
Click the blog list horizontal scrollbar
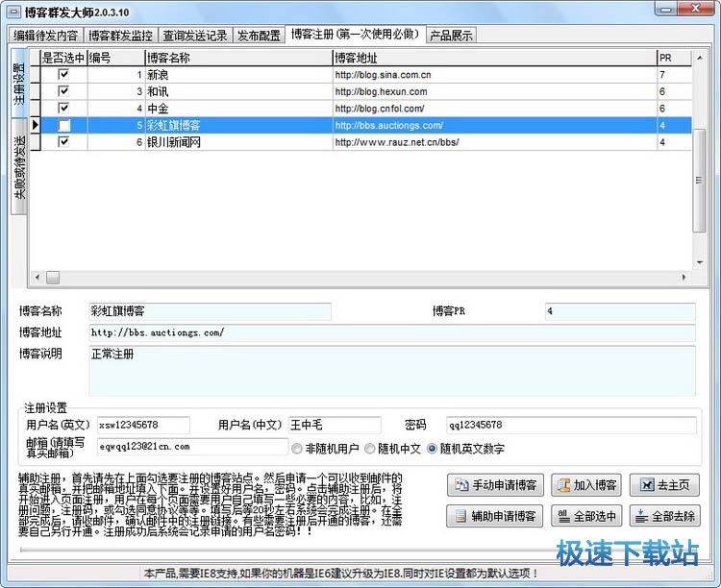365,279
